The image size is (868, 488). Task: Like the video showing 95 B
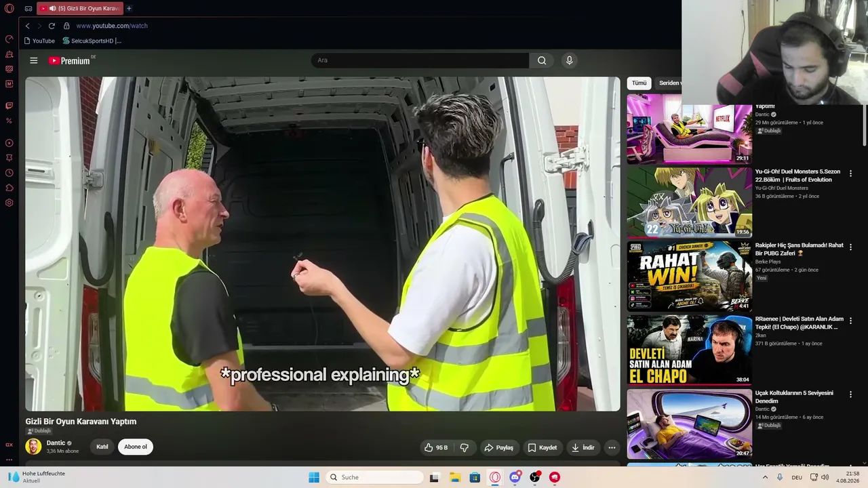[x=437, y=447]
